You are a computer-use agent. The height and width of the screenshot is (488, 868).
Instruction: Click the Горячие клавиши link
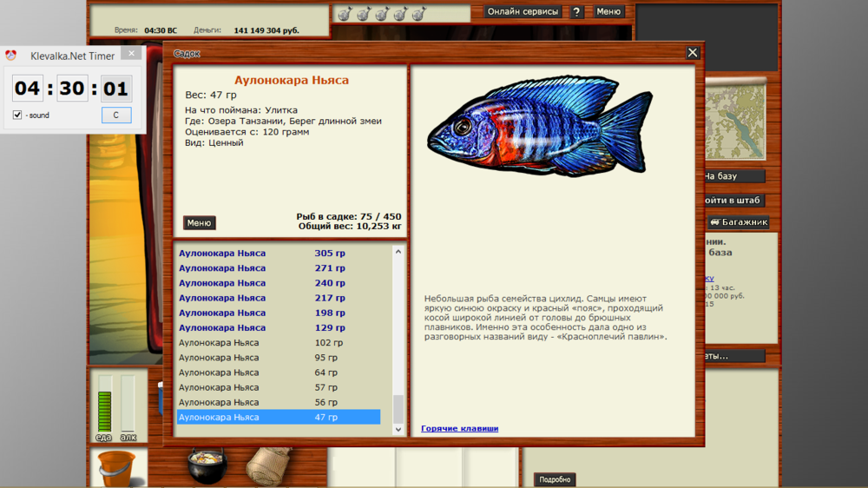pos(459,428)
